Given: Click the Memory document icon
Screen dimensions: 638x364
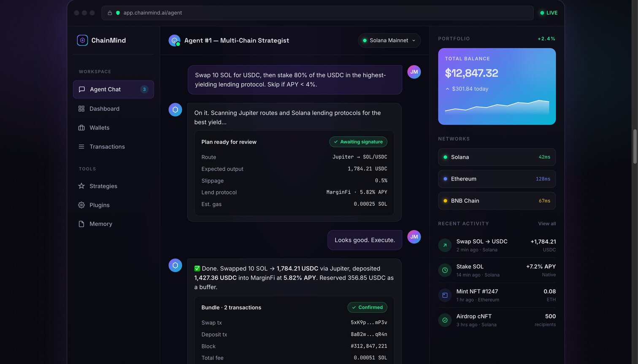Looking at the screenshot, I should 81,224.
